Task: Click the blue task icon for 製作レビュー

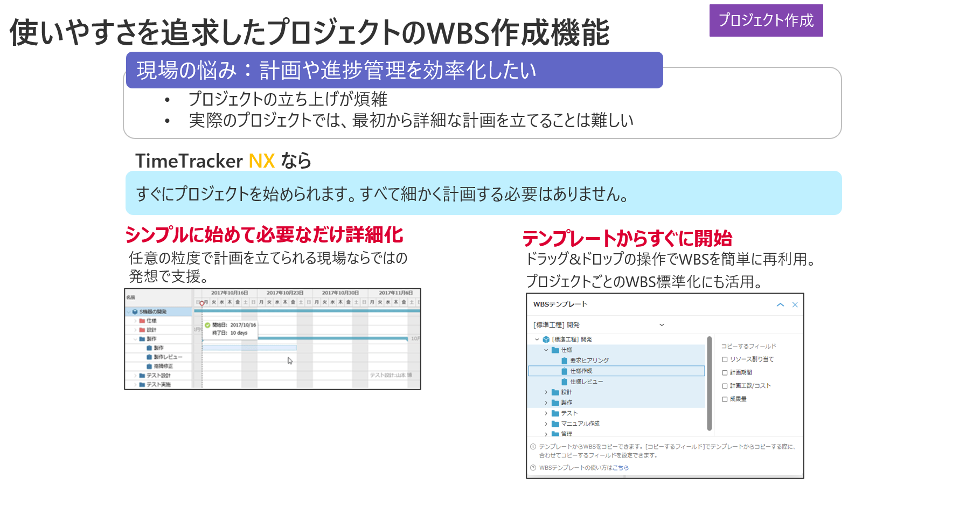Action: (x=149, y=357)
